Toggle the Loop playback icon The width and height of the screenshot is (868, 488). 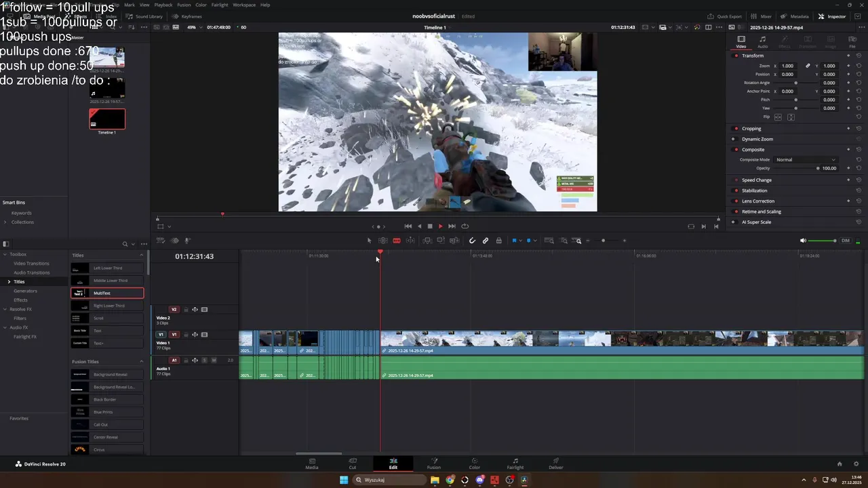pos(465,226)
